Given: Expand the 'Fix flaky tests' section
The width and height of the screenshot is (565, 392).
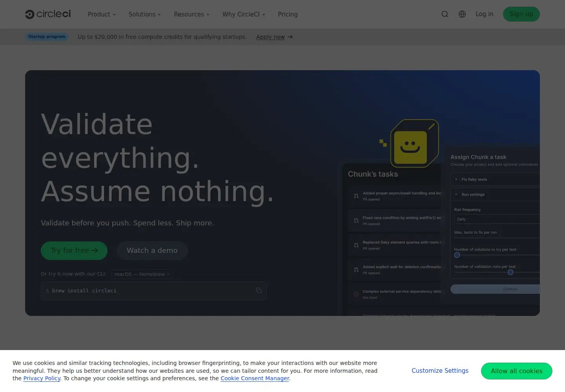Looking at the screenshot, I should click(x=495, y=180).
